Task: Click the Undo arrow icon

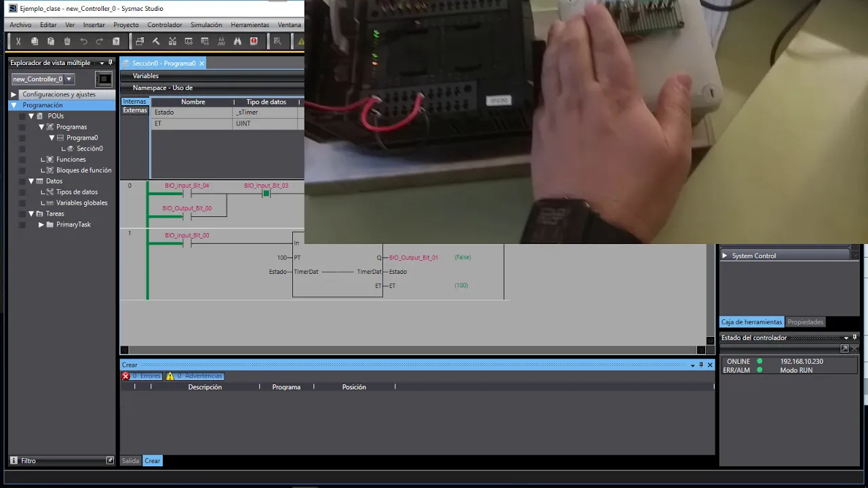Action: 83,41
